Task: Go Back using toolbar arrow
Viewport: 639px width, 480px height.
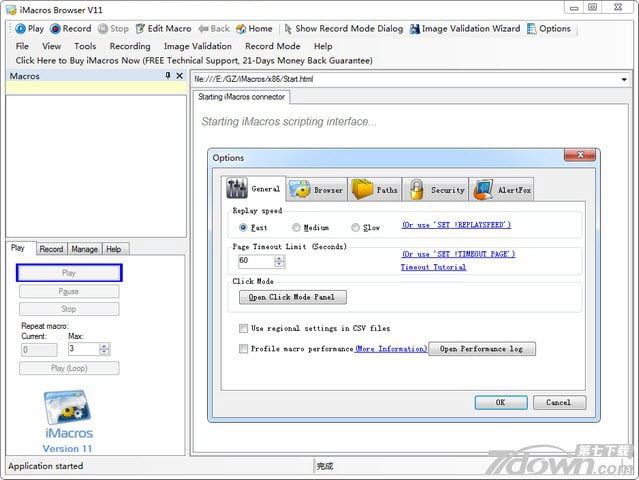Action: (214, 29)
